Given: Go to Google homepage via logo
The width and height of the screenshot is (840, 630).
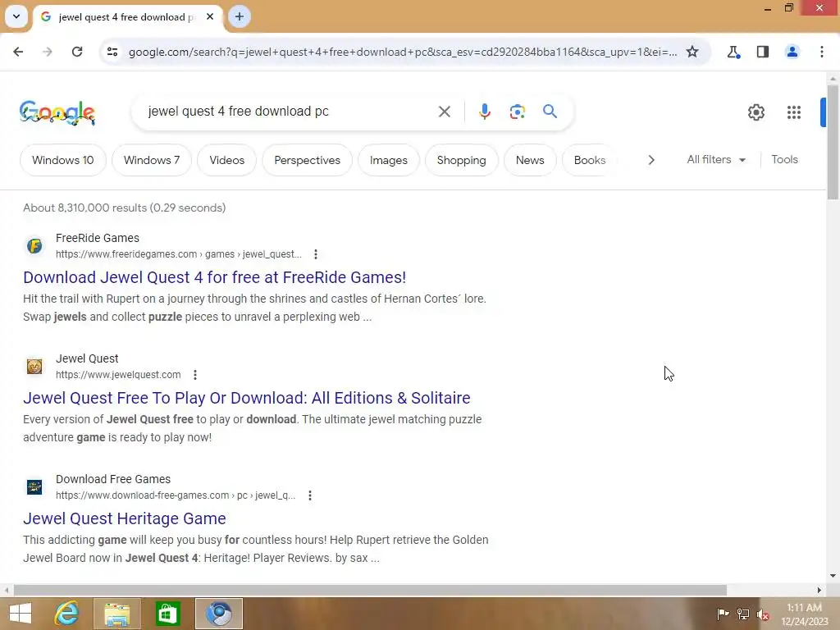Looking at the screenshot, I should click(x=57, y=112).
